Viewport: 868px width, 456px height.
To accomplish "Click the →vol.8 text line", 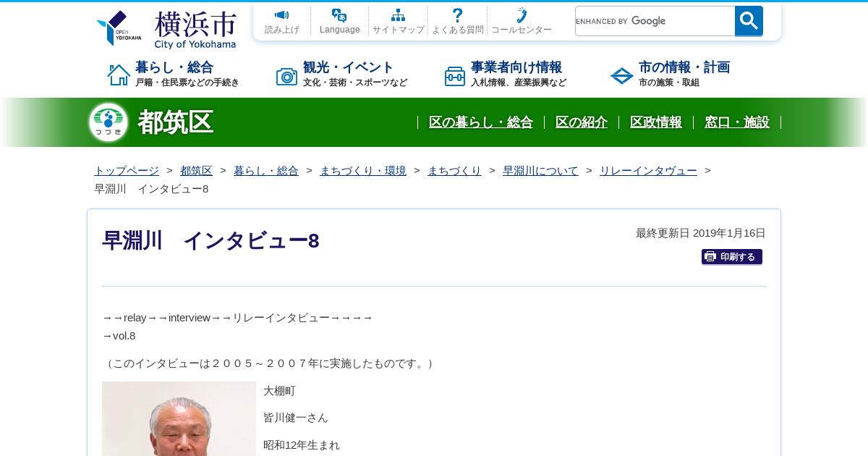I will point(119,336).
